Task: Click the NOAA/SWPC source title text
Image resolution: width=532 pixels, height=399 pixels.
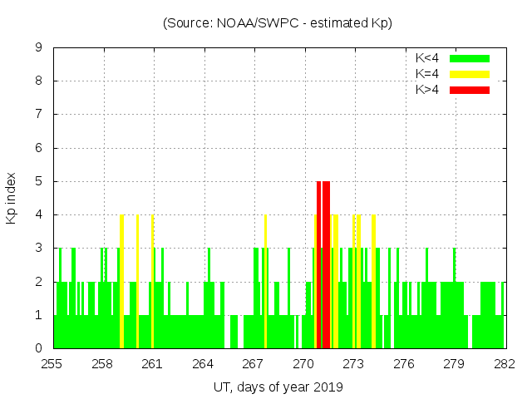Action: tap(278, 23)
